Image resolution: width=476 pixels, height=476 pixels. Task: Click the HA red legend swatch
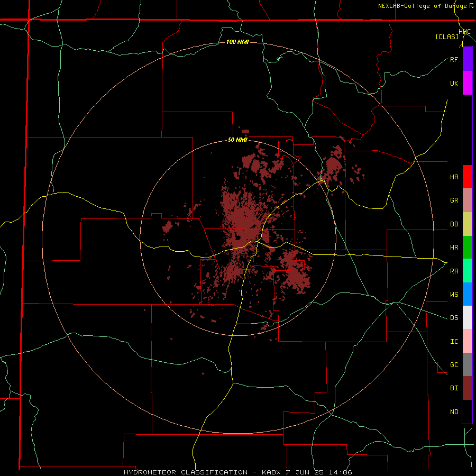[x=467, y=177]
